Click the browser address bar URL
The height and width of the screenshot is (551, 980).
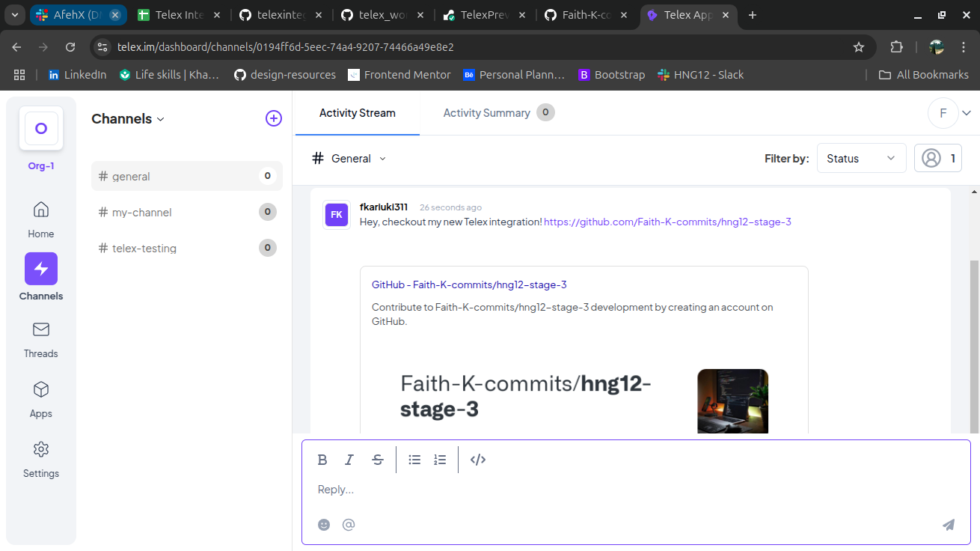coord(285,47)
